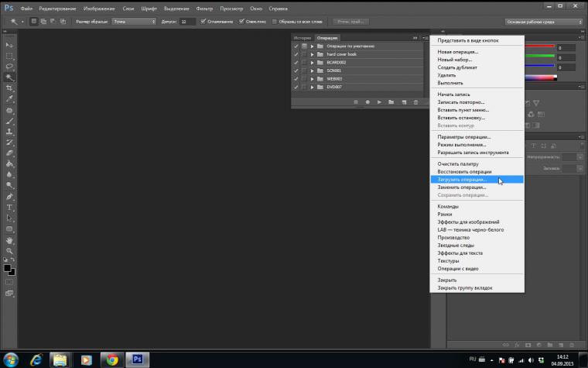Toggle the check mark for SCN001 set
Image resolution: width=588 pixels, height=368 pixels.
(296, 71)
